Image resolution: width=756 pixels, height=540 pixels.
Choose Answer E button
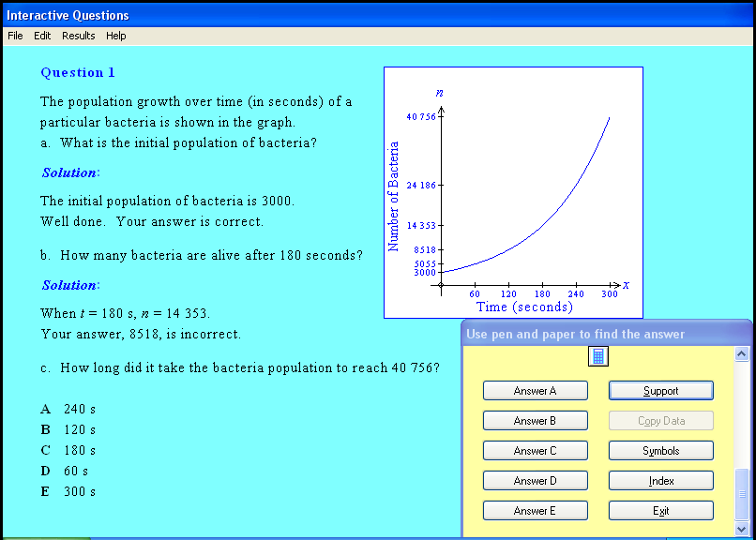pos(536,511)
